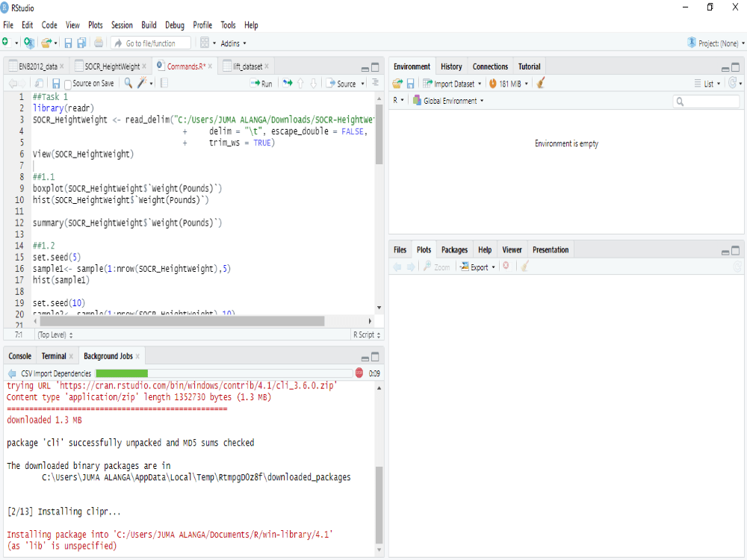Open the List view dropdown
This screenshot has width=747, height=560.
click(707, 84)
